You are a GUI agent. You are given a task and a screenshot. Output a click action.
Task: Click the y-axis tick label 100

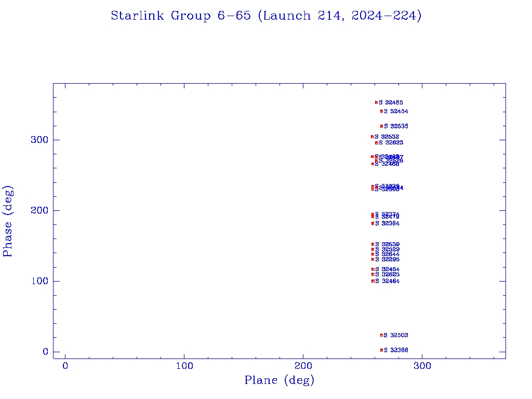(x=39, y=281)
